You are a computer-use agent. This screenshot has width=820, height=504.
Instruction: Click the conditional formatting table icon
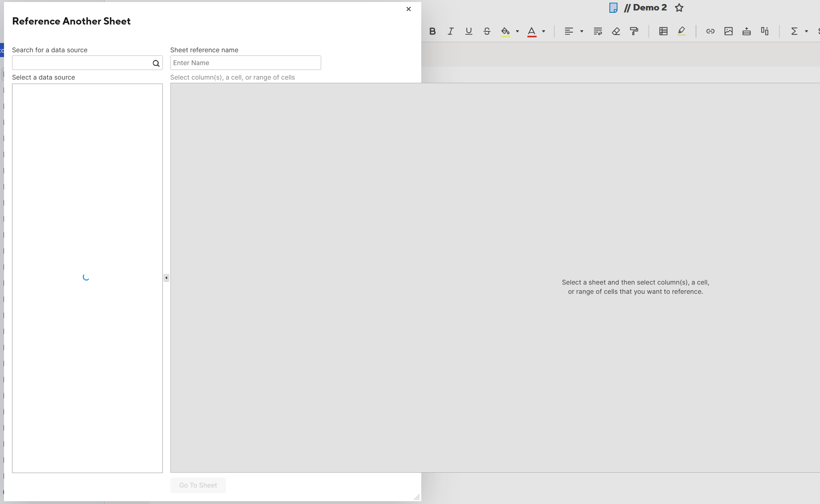[x=663, y=31]
